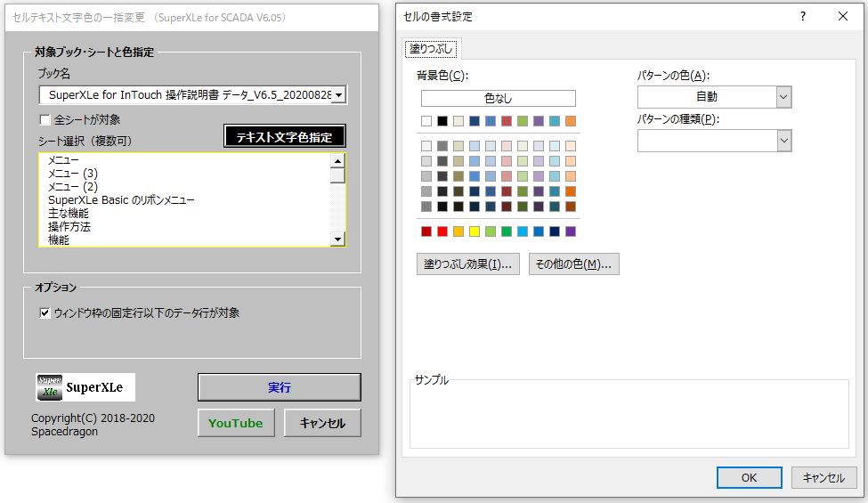
Task: Uncheck ウィンドウ枠の固定行以下のデータ行が対象 option
Action: click(45, 313)
